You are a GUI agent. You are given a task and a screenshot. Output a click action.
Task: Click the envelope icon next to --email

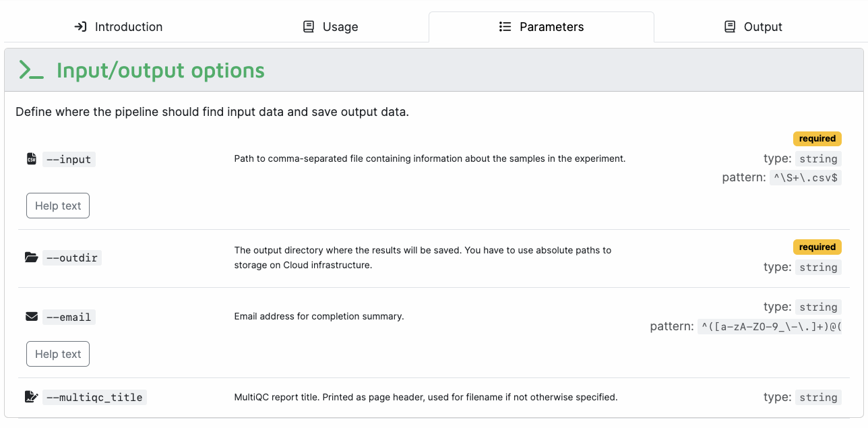(31, 317)
